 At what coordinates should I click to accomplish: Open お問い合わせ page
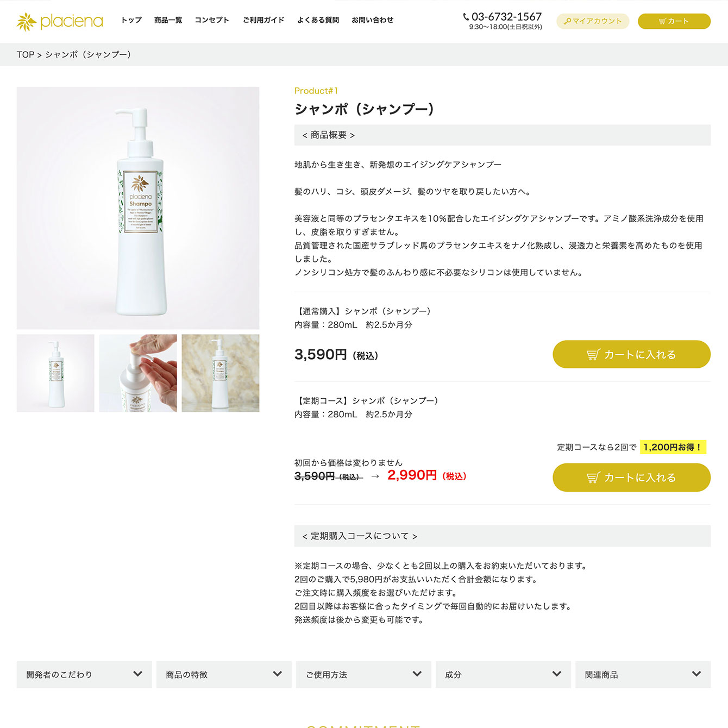point(373,20)
